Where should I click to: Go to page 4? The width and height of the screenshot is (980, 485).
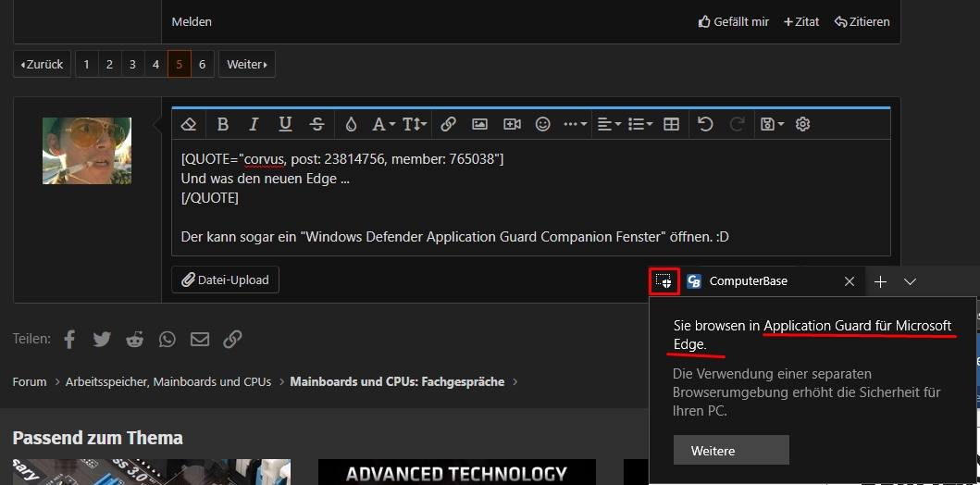[155, 64]
